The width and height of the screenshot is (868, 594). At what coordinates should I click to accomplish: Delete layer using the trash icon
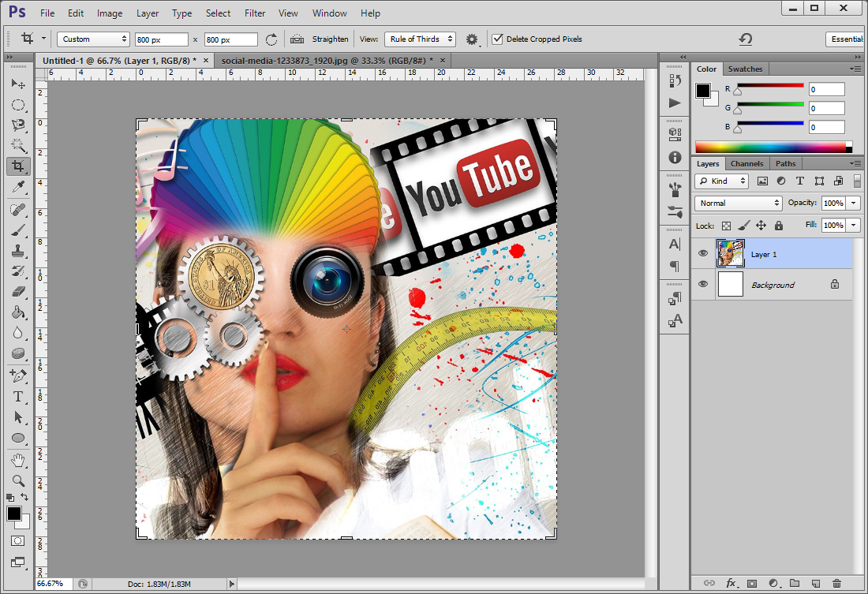pyautogui.click(x=836, y=584)
